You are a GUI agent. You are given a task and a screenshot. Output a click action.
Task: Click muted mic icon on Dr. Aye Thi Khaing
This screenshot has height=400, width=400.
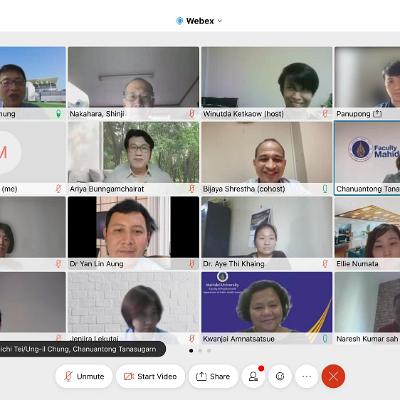coord(325,264)
